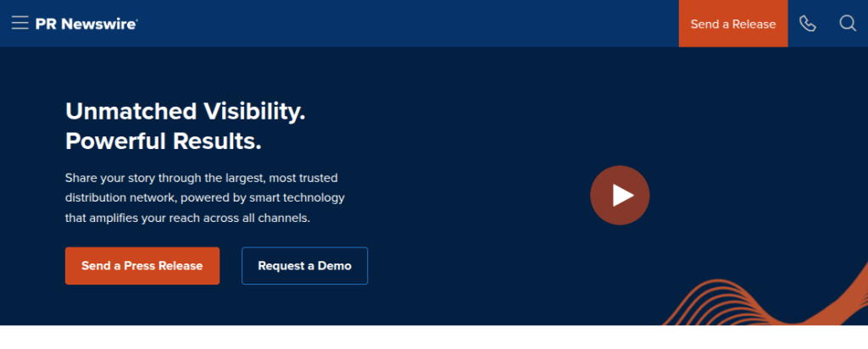Click the "distribution network, powered by" text line

(204, 197)
